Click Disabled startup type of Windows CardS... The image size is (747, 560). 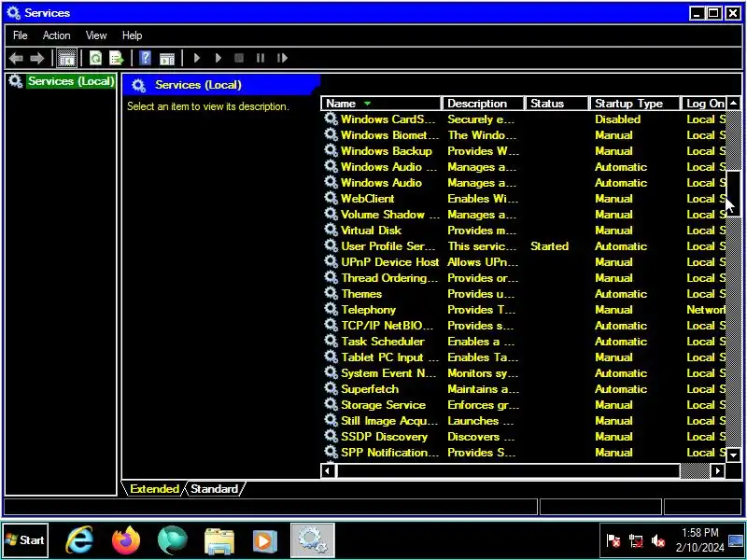pyautogui.click(x=617, y=119)
